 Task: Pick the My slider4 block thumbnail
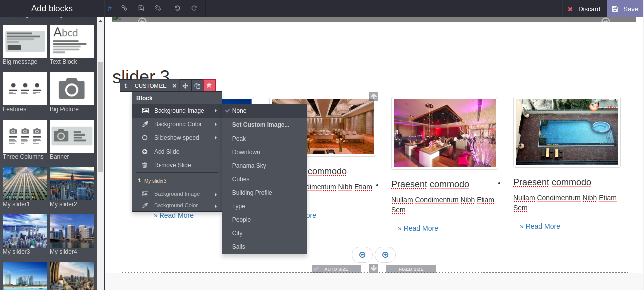[72, 231]
